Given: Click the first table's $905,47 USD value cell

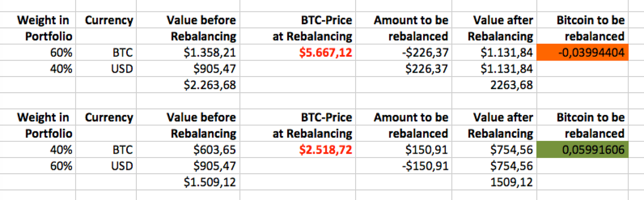Looking at the screenshot, I should tap(188, 69).
